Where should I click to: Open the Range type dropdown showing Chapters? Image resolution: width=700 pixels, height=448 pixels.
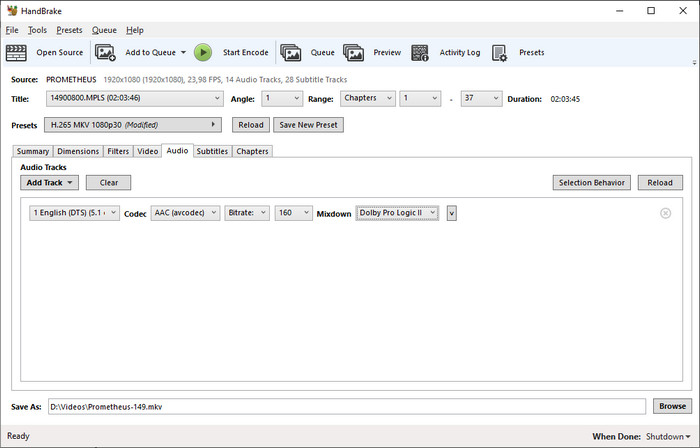coord(368,99)
